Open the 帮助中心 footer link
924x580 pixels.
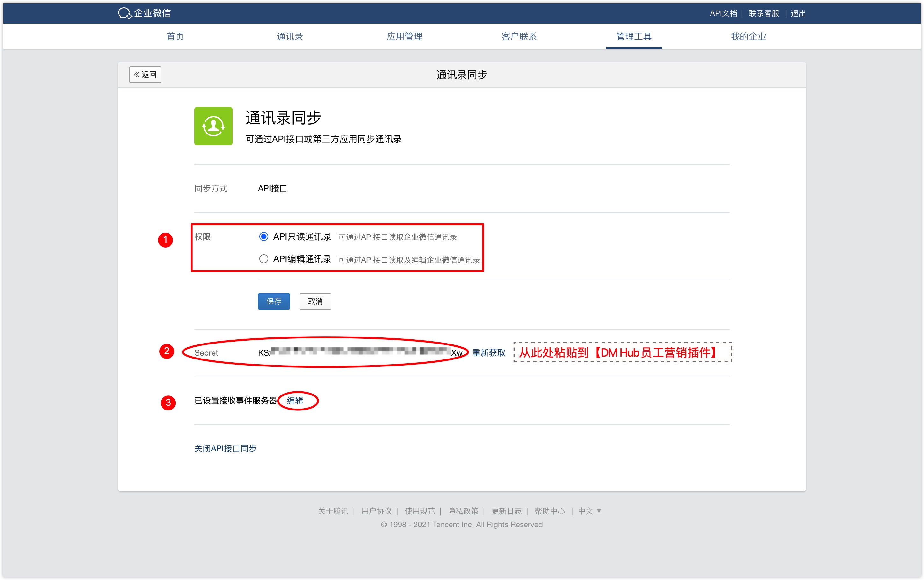550,511
